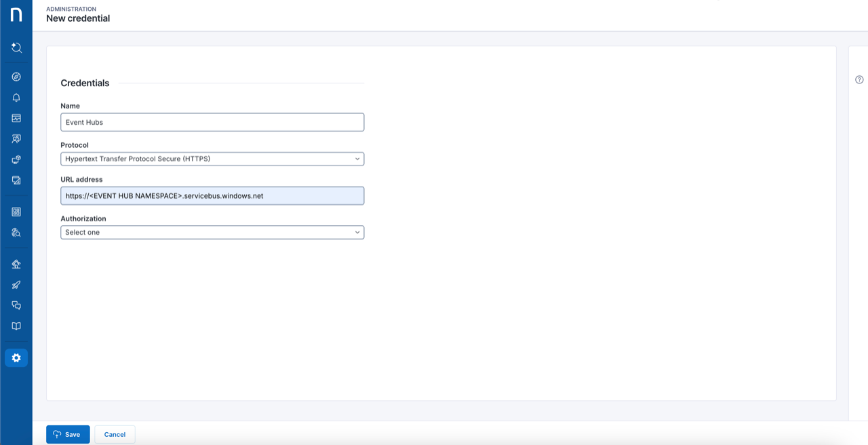868x445 pixels.
Task: Open the bell notifications icon
Action: tap(16, 98)
